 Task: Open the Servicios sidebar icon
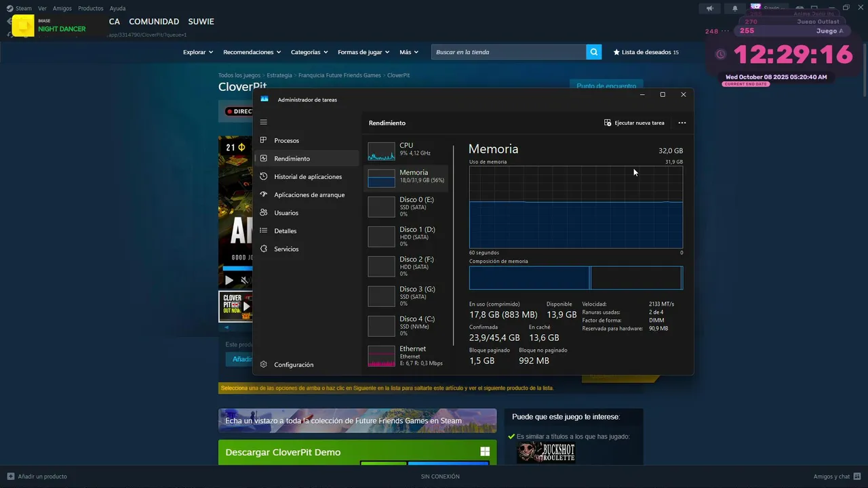click(264, 249)
